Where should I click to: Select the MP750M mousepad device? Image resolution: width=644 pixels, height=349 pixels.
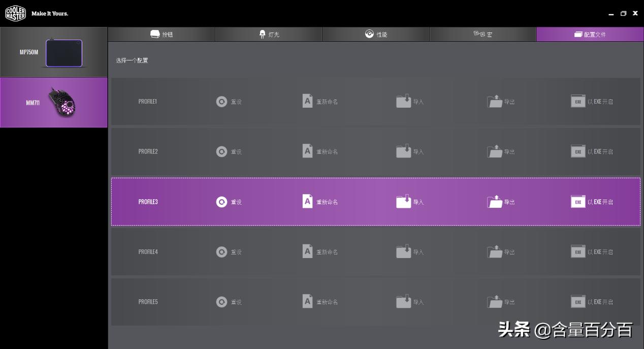53,52
